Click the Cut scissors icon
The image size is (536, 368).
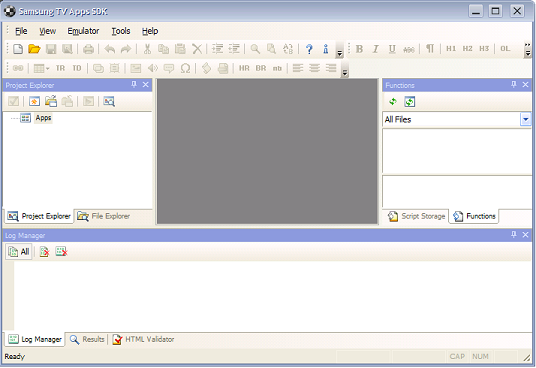click(147, 49)
